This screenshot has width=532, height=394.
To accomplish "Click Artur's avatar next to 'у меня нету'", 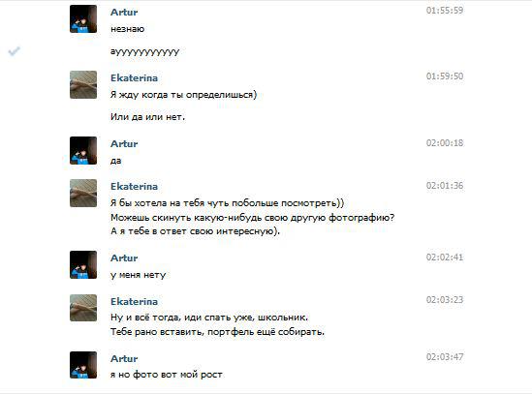I will (83, 265).
